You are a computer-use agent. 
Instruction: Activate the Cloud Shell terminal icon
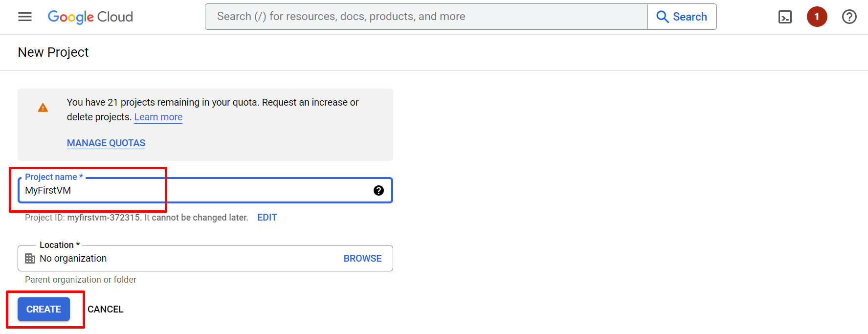pyautogui.click(x=785, y=17)
